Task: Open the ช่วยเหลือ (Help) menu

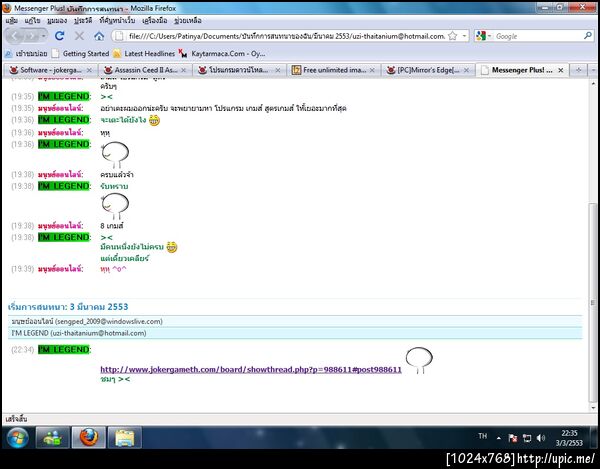Action: tap(188, 21)
